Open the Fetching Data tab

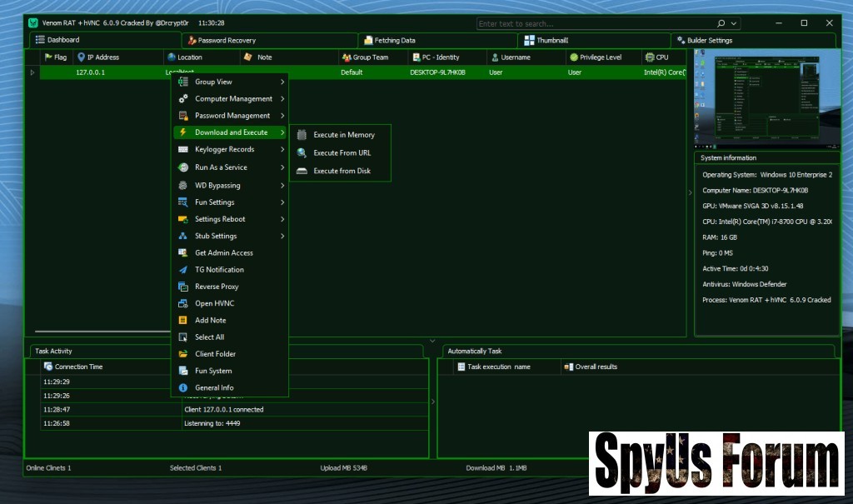[394, 40]
